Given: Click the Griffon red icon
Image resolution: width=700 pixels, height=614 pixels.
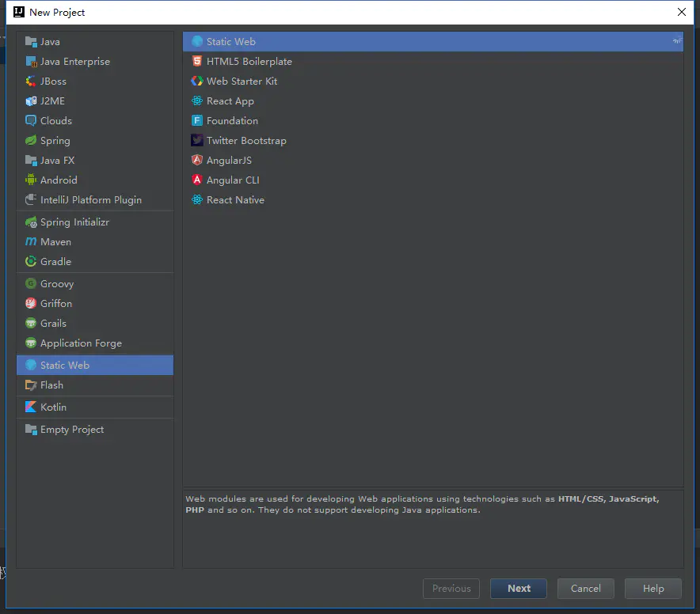Looking at the screenshot, I should pyautogui.click(x=31, y=303).
